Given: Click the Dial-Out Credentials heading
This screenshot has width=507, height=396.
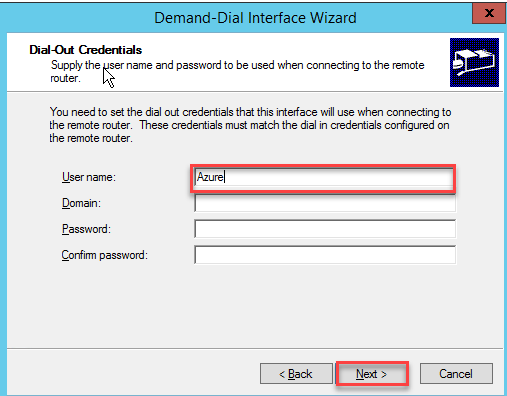Looking at the screenshot, I should 86,50.
